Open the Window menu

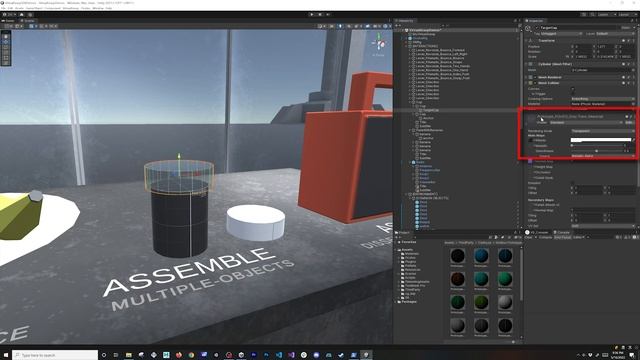pyautogui.click(x=98, y=8)
